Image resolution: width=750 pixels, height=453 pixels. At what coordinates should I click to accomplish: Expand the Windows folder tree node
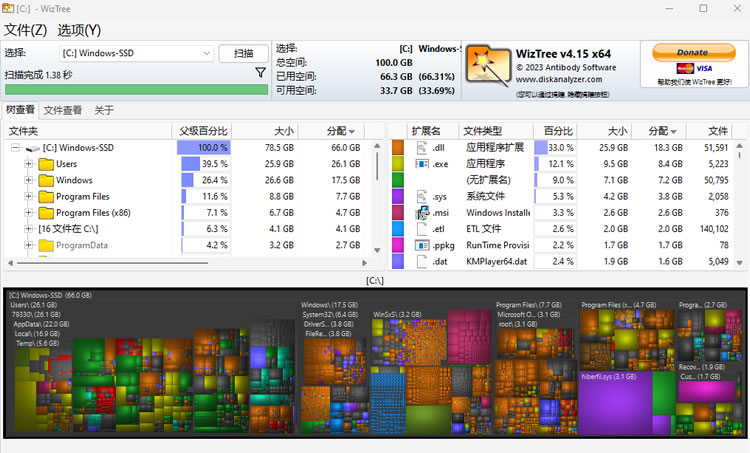click(x=29, y=181)
